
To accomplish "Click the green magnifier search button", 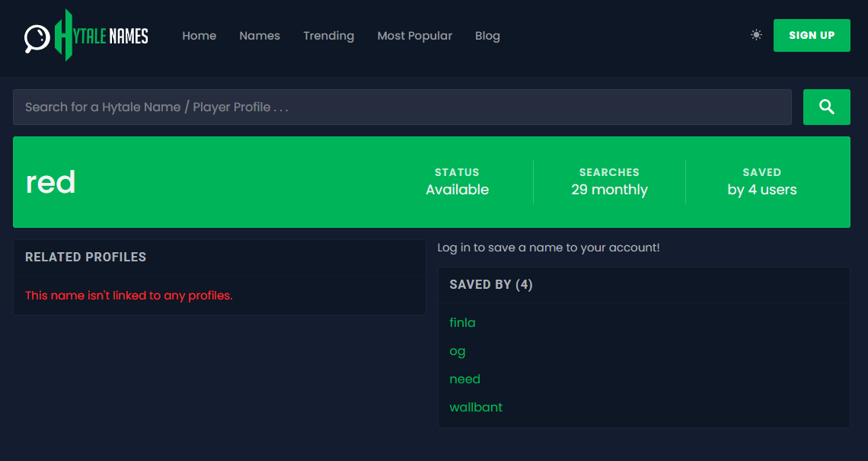I will click(826, 107).
